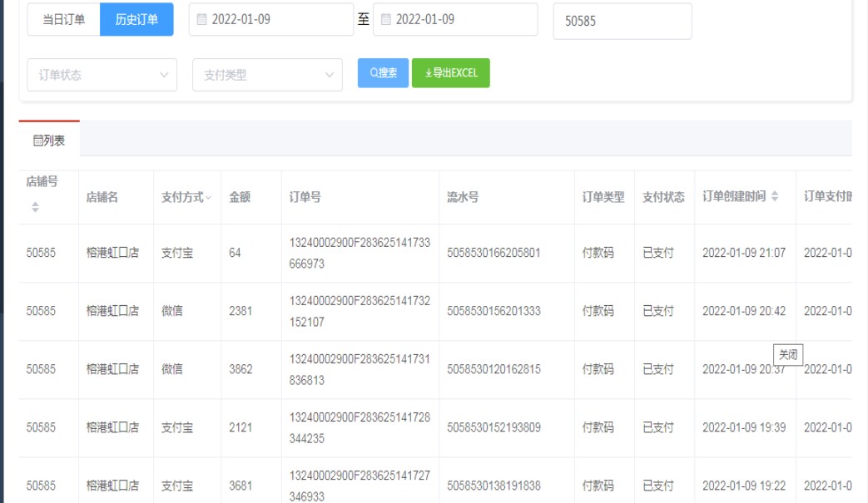Click the 关闭 tooltip label
Viewport: 868px width, 503px height.
[x=787, y=354]
